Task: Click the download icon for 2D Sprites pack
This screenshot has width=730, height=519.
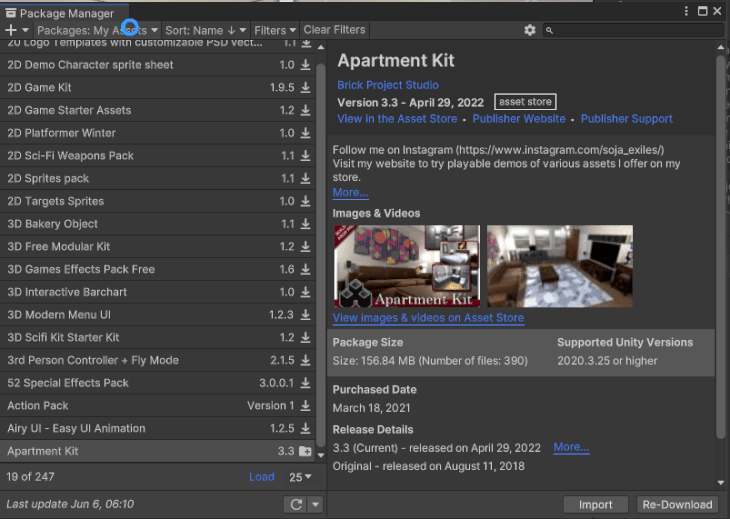Action: pos(305,178)
